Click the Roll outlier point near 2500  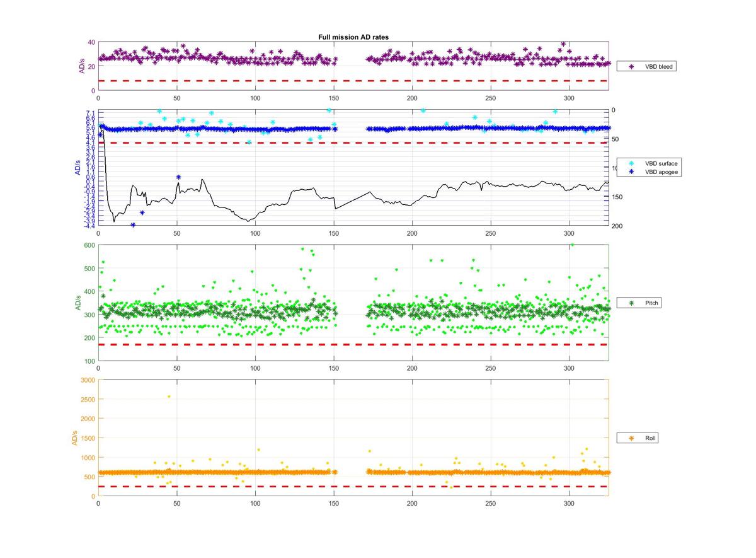pyautogui.click(x=169, y=397)
